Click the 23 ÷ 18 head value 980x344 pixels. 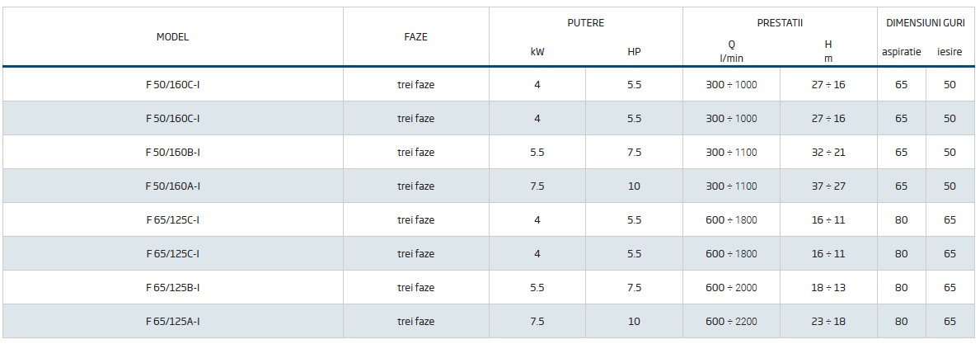(x=828, y=322)
